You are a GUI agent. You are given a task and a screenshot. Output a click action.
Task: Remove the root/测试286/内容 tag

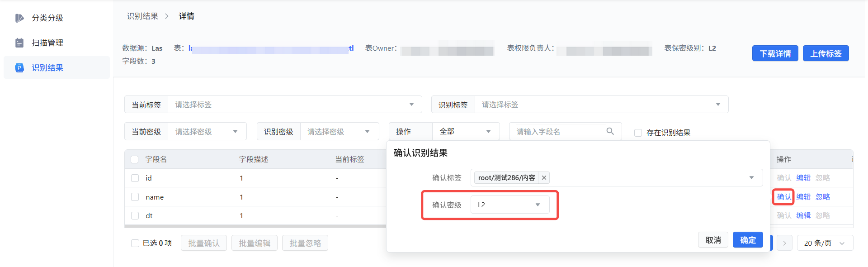click(544, 178)
